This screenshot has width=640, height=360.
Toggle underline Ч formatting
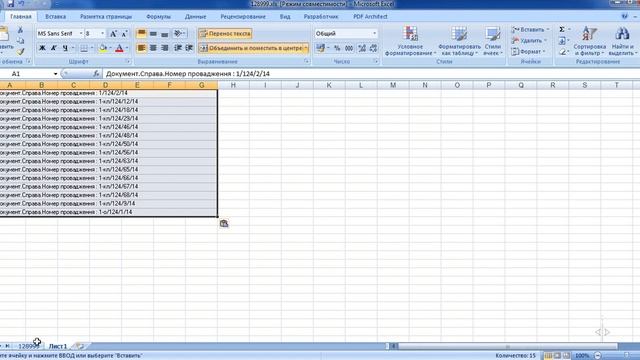[x=65, y=48]
